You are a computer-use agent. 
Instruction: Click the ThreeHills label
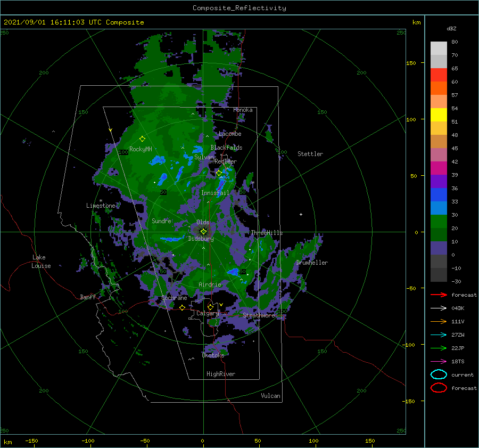[267, 233]
